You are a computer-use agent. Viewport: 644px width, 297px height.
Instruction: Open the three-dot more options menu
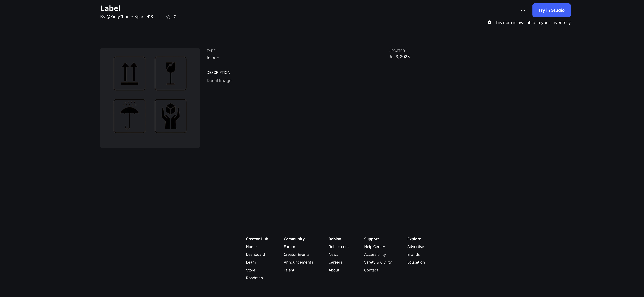523,10
